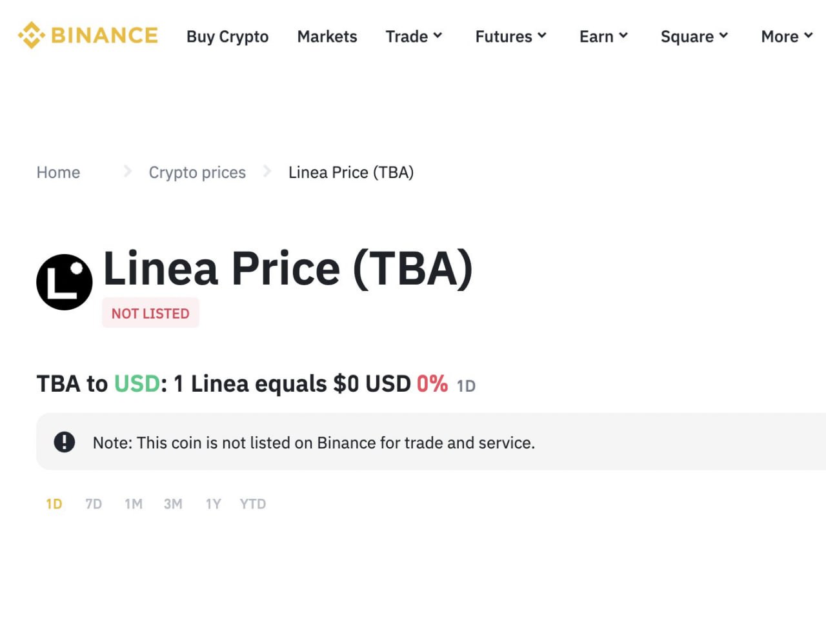This screenshot has width=826, height=644.
Task: Select the 1Y chart range
Action: point(213,504)
